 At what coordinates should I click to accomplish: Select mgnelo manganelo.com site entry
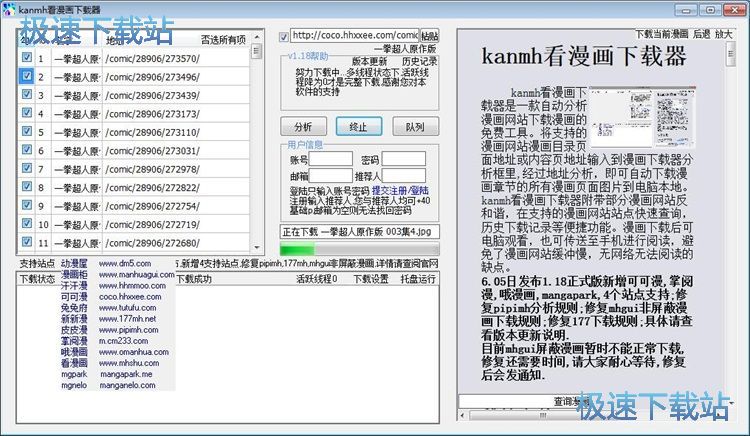click(109, 385)
